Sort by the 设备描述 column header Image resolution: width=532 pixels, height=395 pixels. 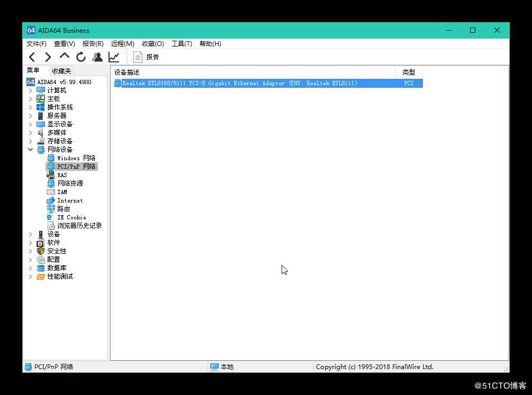point(253,72)
